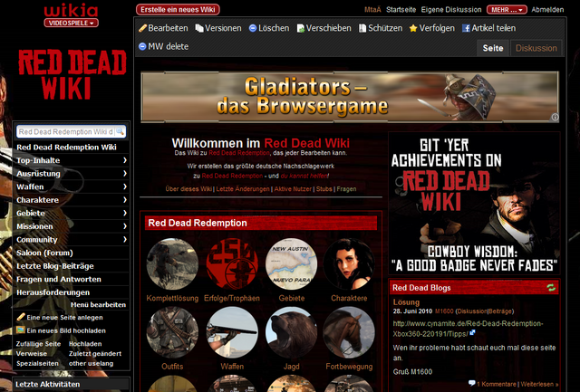
Task: Open Letzte Änderungen link
Action: click(243, 189)
